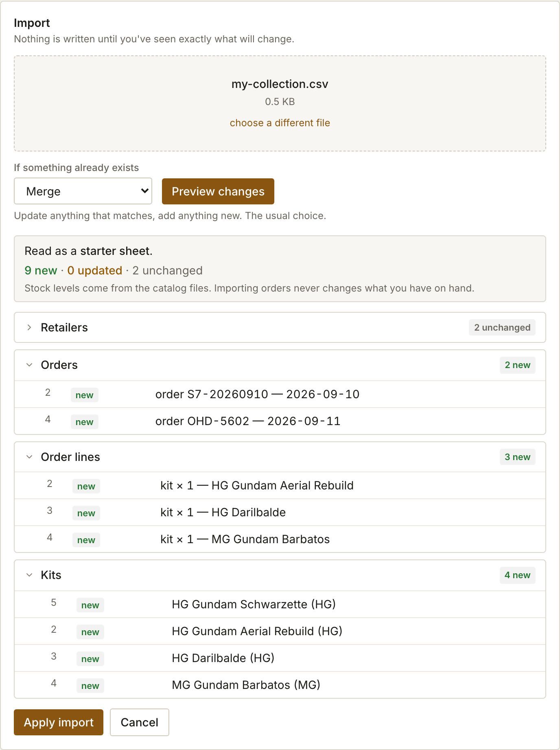Open the Merge conflict mode dropdown
The width and height of the screenshot is (560, 750).
83,191
